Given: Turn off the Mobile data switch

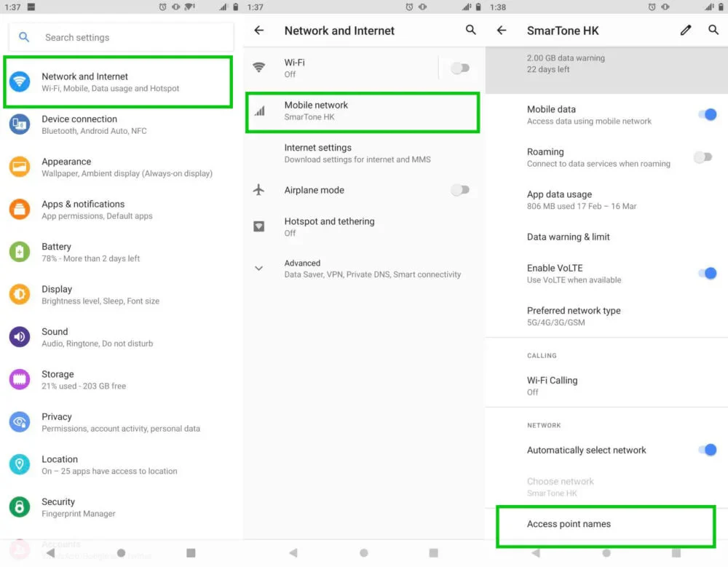Looking at the screenshot, I should (706, 115).
